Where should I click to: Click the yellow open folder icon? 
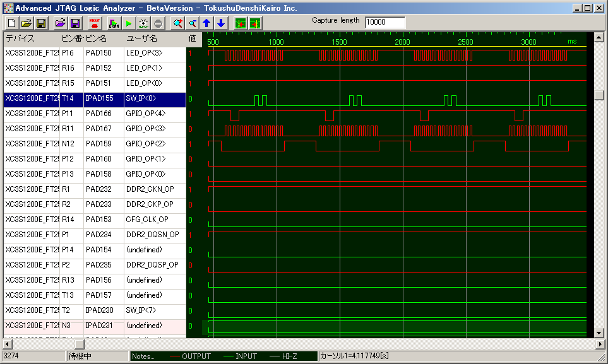click(26, 23)
